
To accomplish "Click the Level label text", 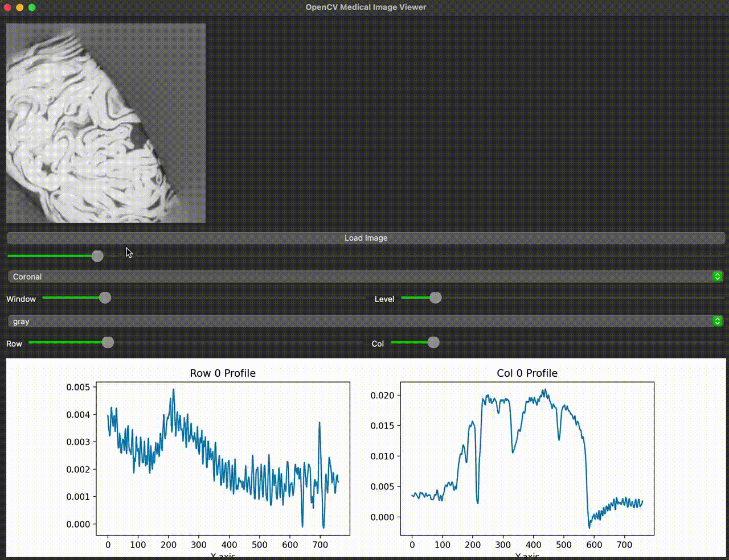I will 384,299.
